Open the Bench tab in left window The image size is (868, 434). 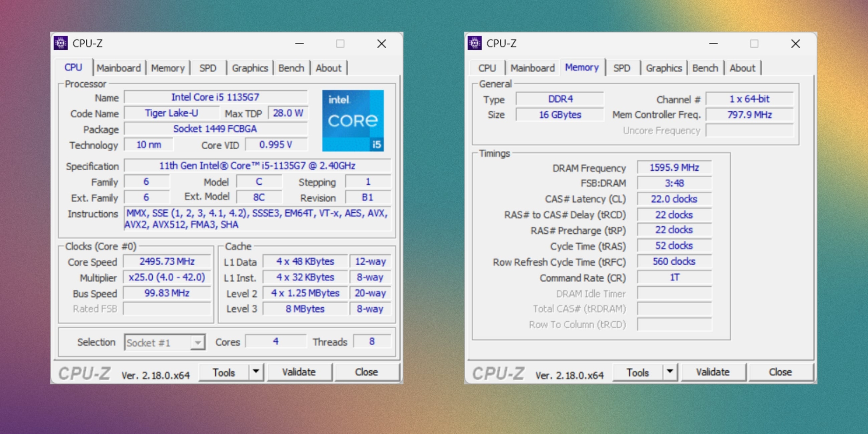(291, 68)
